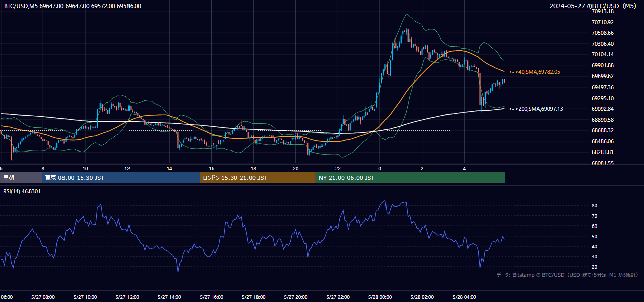The image size is (644, 302).
Task: Click the 5/28 02:00 time axis label
Action: (x=422, y=297)
